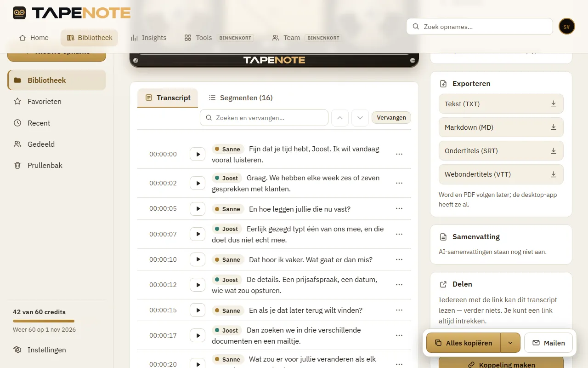This screenshot has width=588, height=368.
Task: Click the Alles kopiëren button
Action: tap(464, 343)
